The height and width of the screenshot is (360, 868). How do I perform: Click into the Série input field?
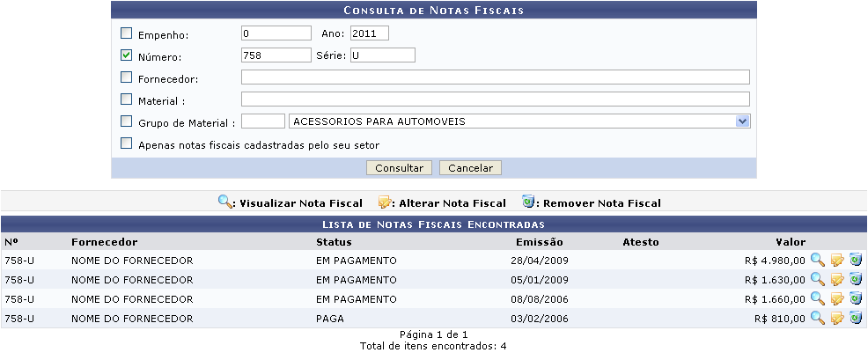pos(383,55)
